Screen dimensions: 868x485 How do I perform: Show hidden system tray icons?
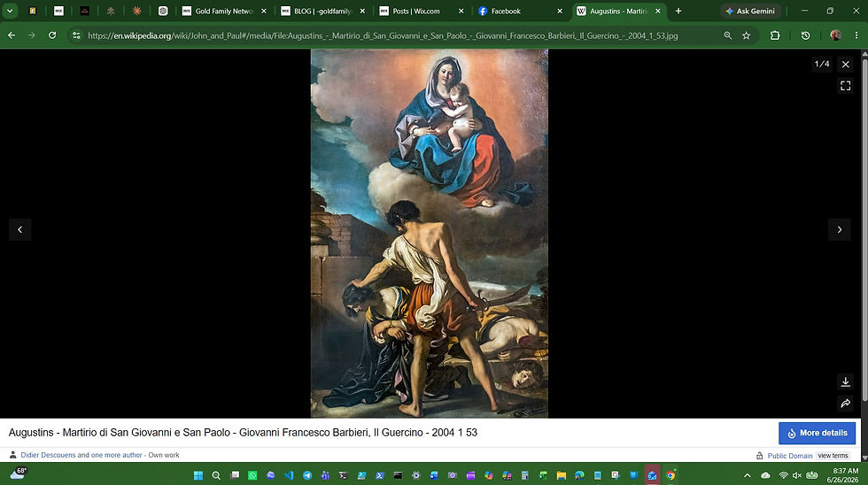coord(748,475)
